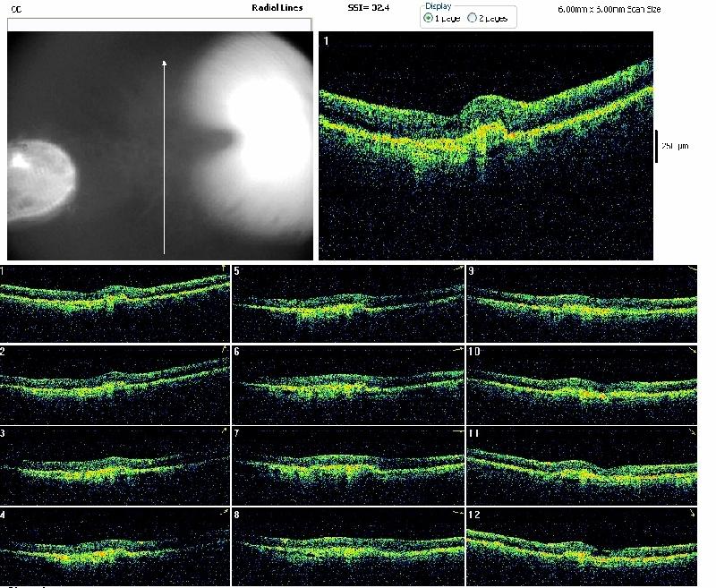Click the 250 µm scale bar
Screen dimensions: 716x588
[x=657, y=145]
